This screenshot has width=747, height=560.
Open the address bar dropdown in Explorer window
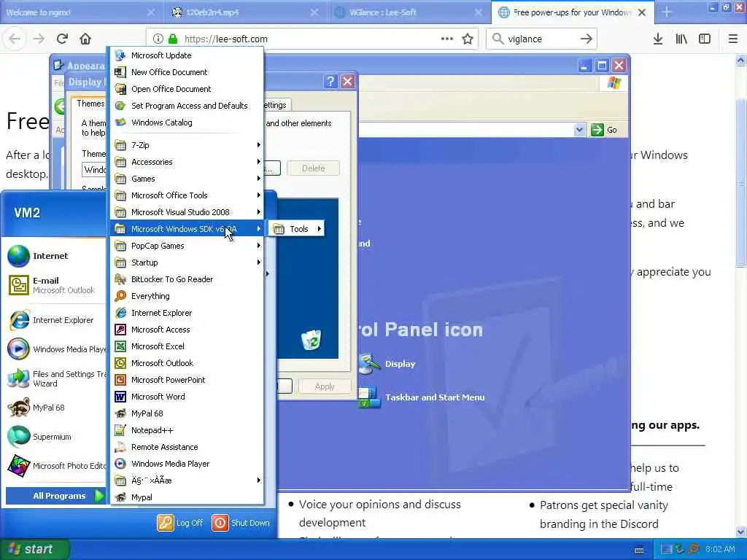tap(579, 130)
